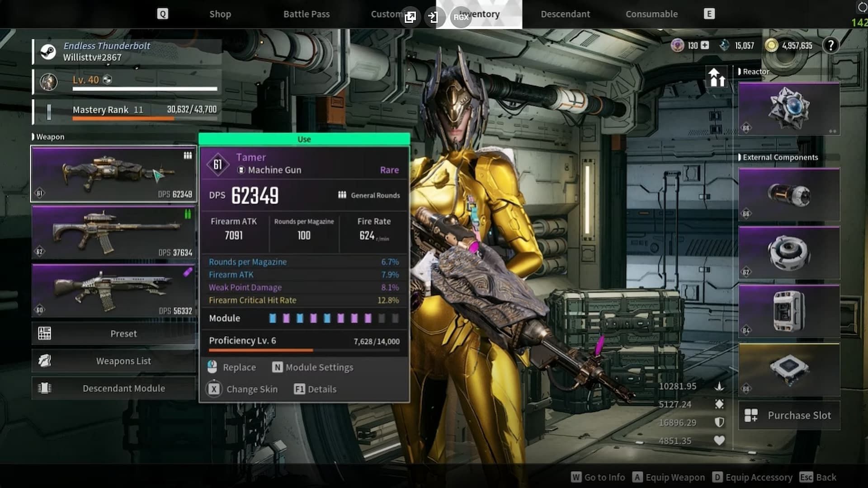Select the Weapons List icon button
Image resolution: width=868 pixels, height=488 pixels.
[x=45, y=361]
